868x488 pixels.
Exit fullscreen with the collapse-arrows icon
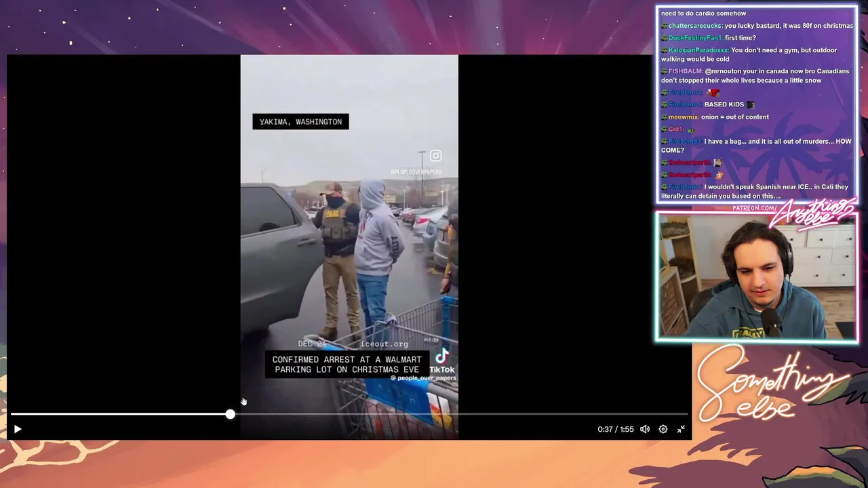(681, 429)
